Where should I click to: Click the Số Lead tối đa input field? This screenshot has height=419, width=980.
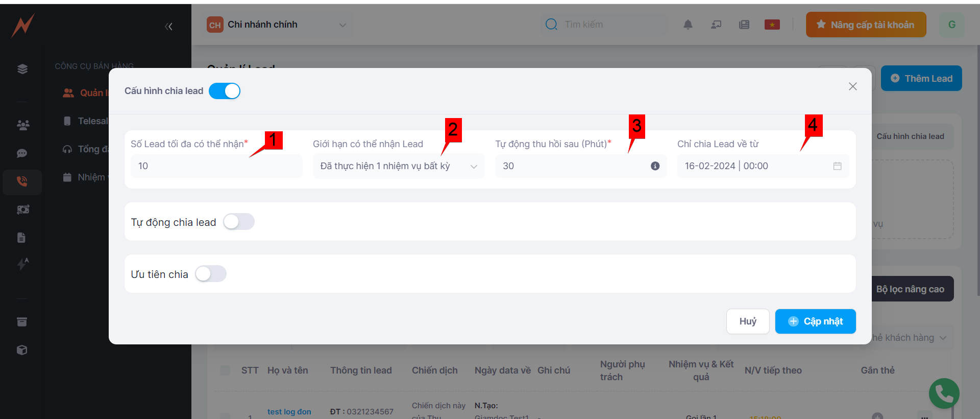(x=216, y=166)
